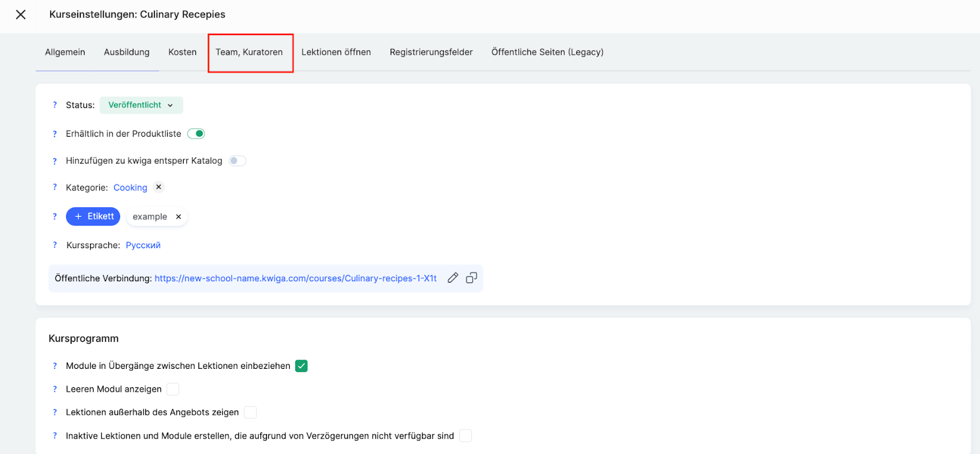Image resolution: width=980 pixels, height=454 pixels.
Task: Check the 'Leeren Modul anzeigen' checkbox
Action: (x=173, y=389)
